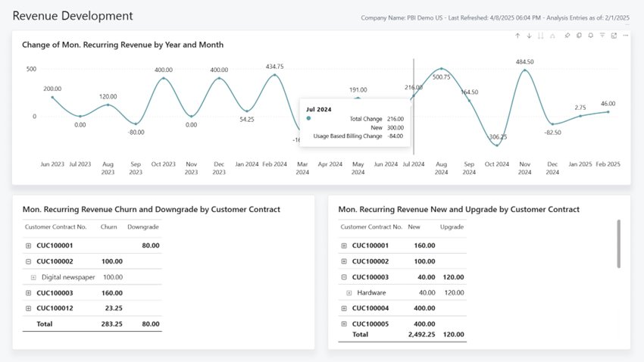Viewport: 644px width, 362px height.
Task: Expand the Digital newspaper row
Action: [33, 277]
